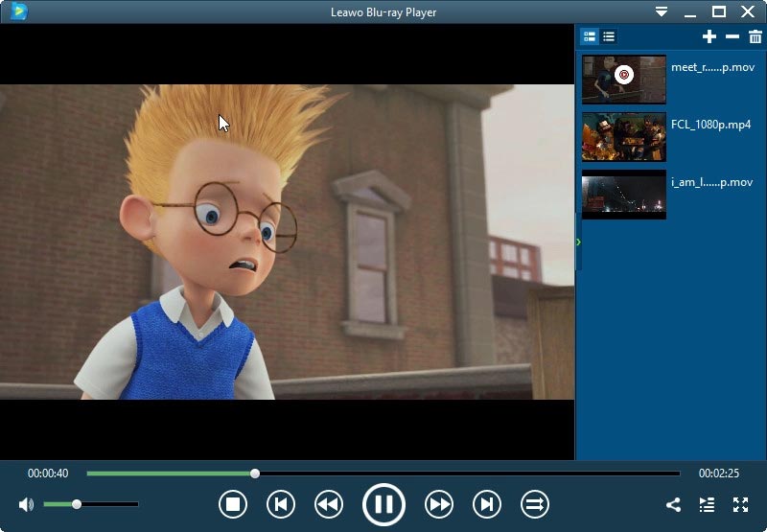This screenshot has height=532, width=767.
Task: Toggle the loop playback mode
Action: tap(534, 504)
